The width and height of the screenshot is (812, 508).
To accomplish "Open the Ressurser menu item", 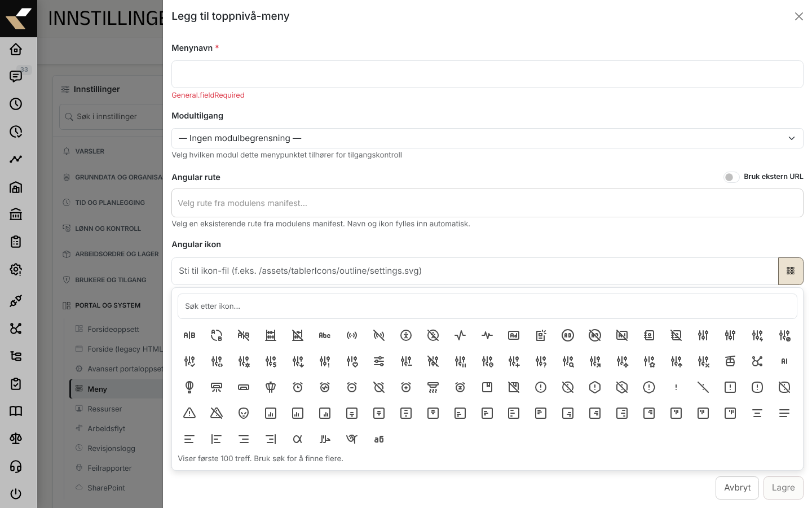I will (104, 409).
